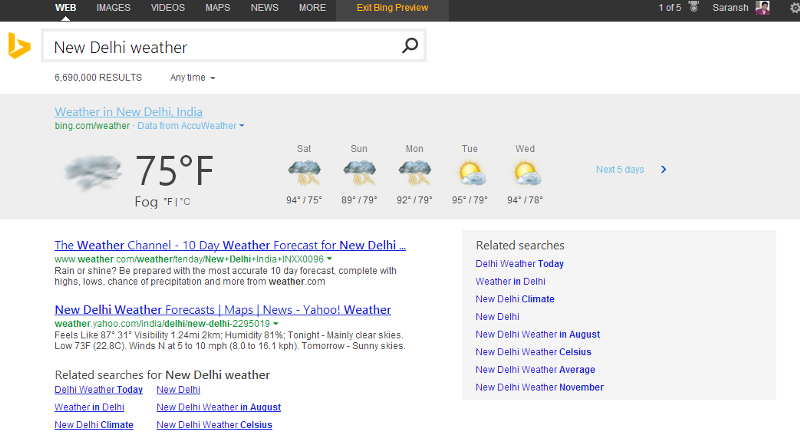
Task: Select Monday's thunderstorm forecast icon
Action: click(414, 173)
